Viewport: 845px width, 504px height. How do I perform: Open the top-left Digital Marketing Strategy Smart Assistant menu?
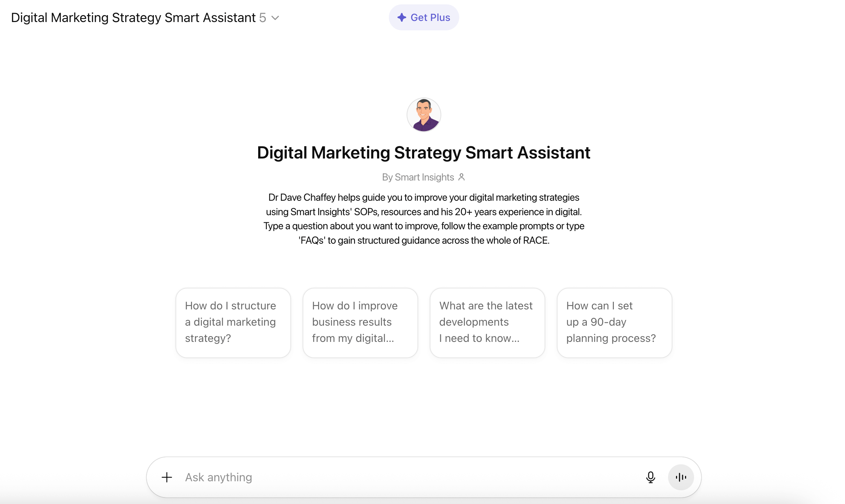(133, 18)
